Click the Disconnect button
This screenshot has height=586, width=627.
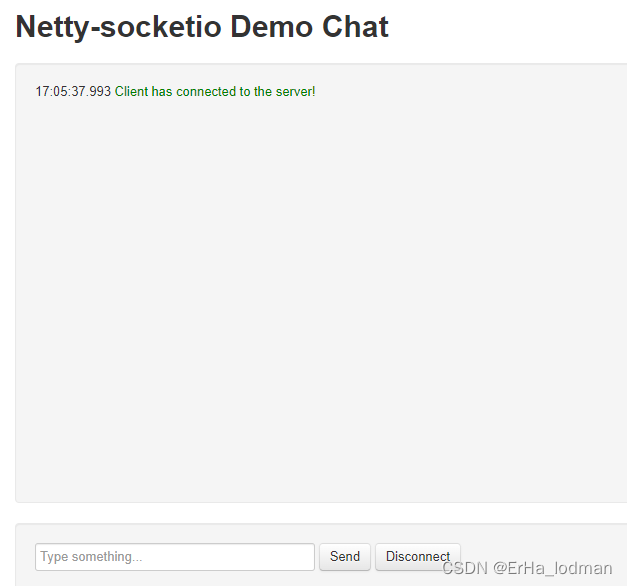pyautogui.click(x=418, y=556)
